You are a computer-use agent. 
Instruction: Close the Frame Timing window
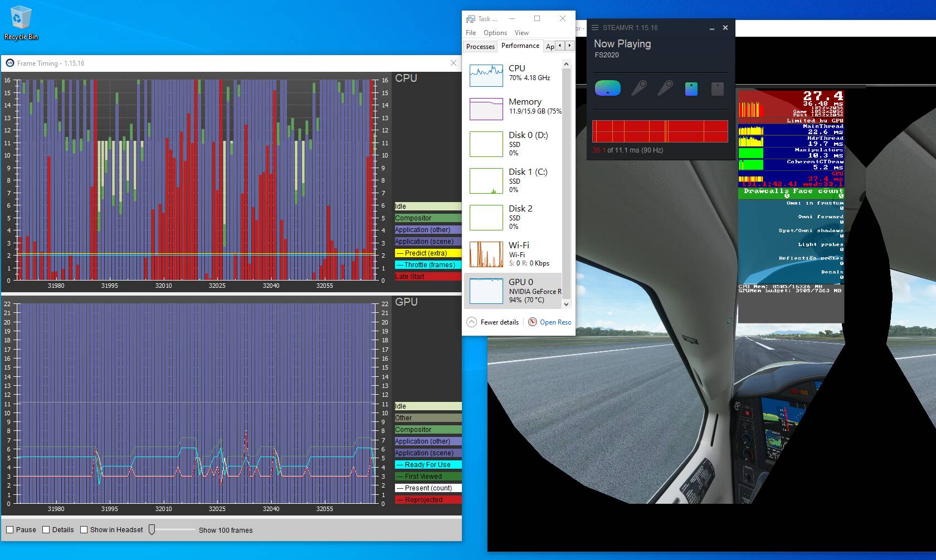click(454, 63)
